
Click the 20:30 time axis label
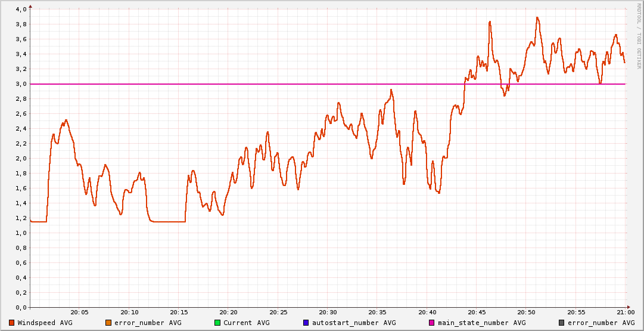point(328,312)
